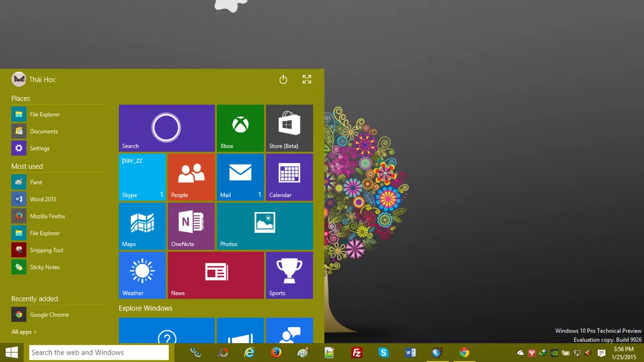Image resolution: width=644 pixels, height=362 pixels.
Task: Expand the All apps list
Action: [x=24, y=332]
